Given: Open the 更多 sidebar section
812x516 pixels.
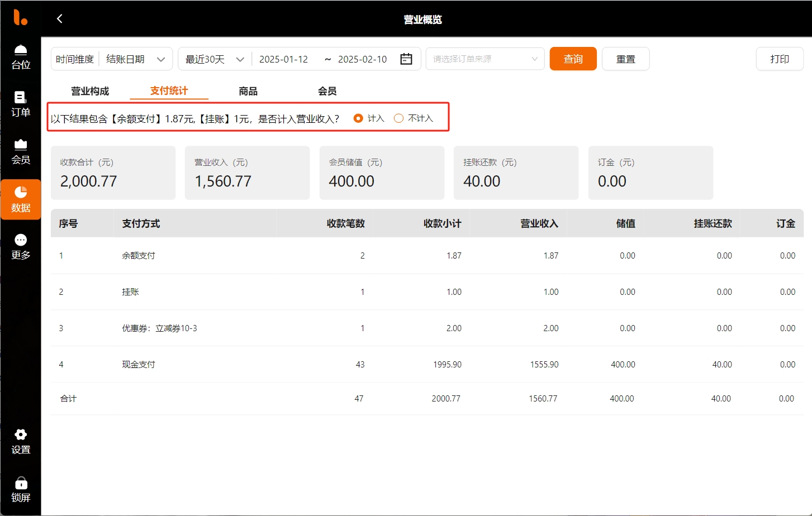Looking at the screenshot, I should coord(21,247).
